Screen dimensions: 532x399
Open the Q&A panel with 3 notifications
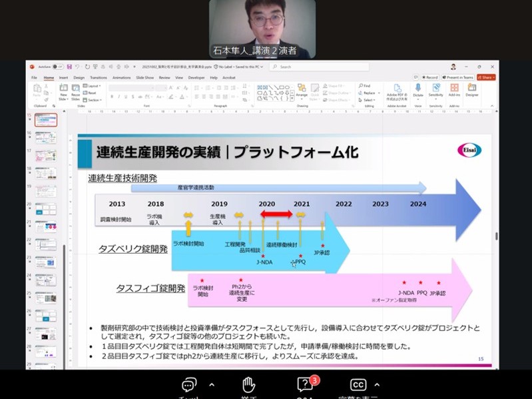pyautogui.click(x=305, y=384)
